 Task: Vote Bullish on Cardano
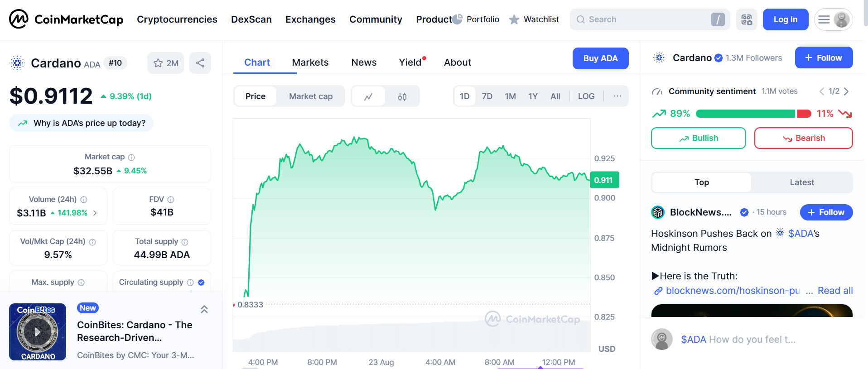[698, 138]
